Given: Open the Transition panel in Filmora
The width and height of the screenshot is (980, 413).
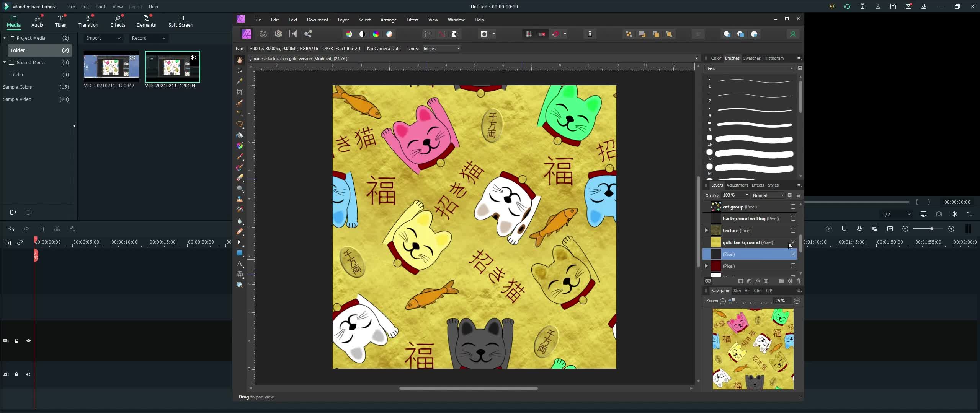Looking at the screenshot, I should tap(88, 21).
